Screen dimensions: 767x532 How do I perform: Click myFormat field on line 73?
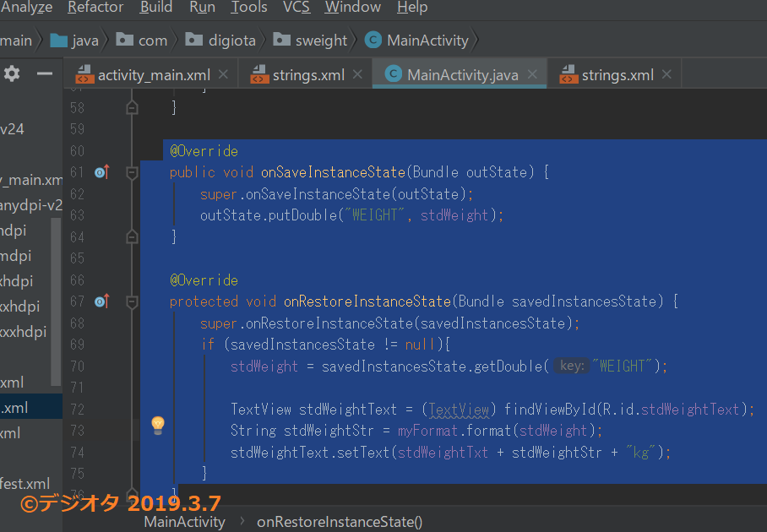(428, 431)
